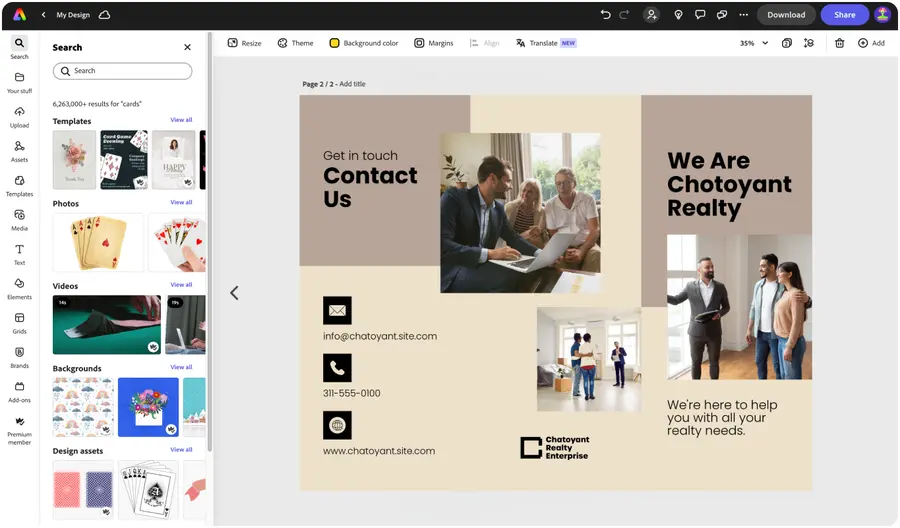The height and width of the screenshot is (528, 900).
Task: Click the Add title page label
Action: pos(352,84)
